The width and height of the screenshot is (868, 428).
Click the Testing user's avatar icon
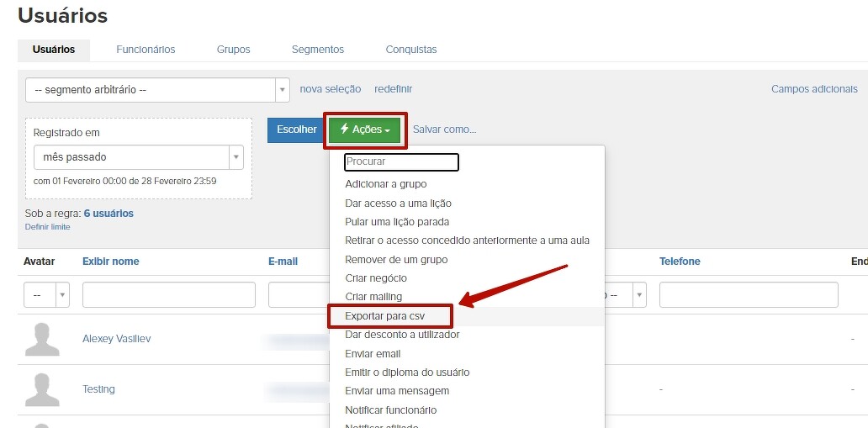[42, 389]
